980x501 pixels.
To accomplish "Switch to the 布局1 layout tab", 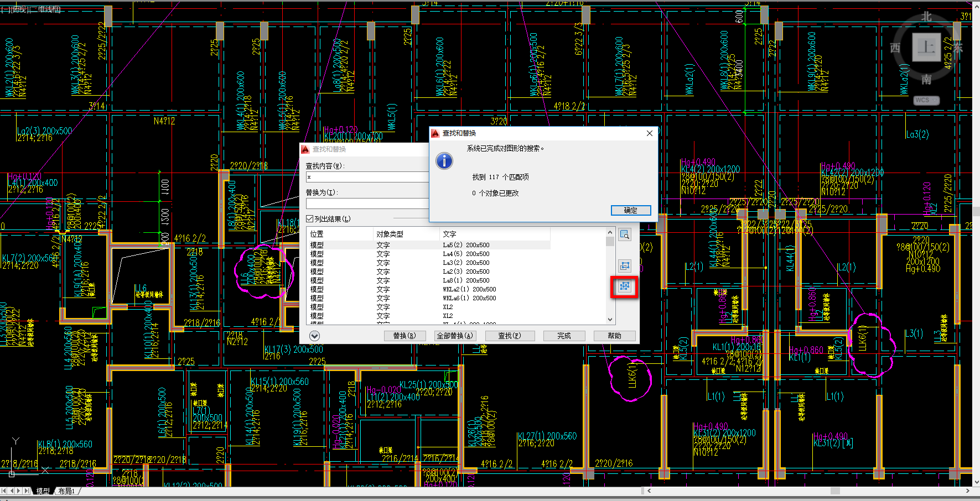I will 66,491.
